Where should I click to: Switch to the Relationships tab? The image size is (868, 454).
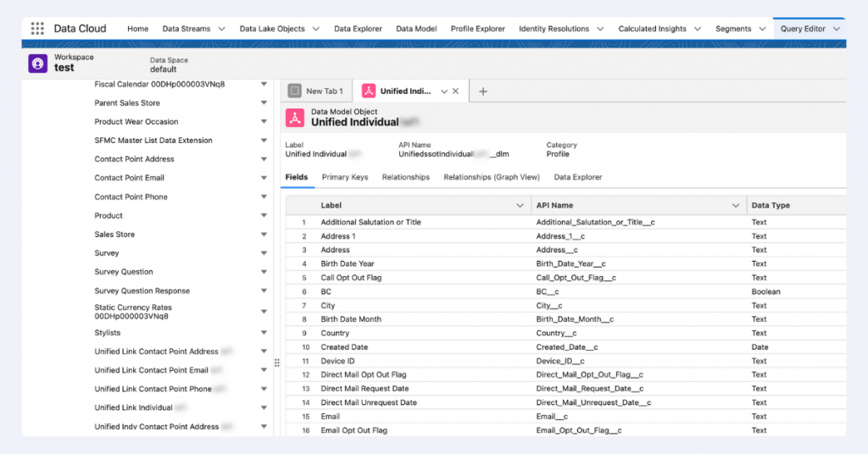point(406,177)
